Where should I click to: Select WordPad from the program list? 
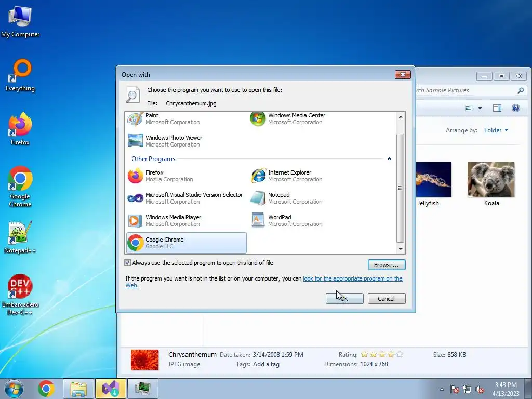pyautogui.click(x=309, y=220)
